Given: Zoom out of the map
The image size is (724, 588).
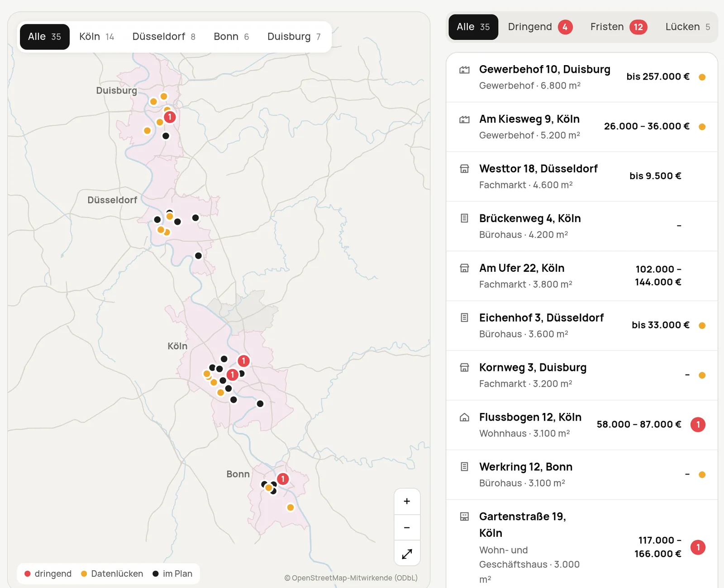Looking at the screenshot, I should [407, 527].
